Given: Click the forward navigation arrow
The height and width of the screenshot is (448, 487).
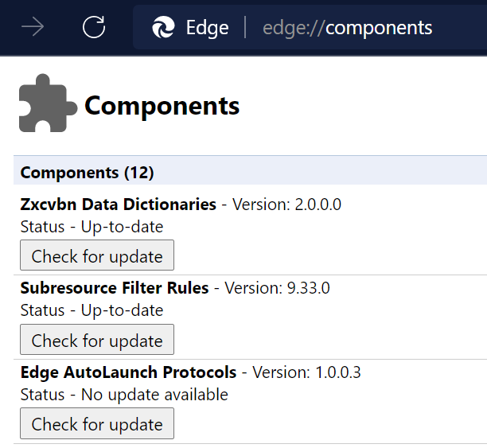Looking at the screenshot, I should point(33,28).
